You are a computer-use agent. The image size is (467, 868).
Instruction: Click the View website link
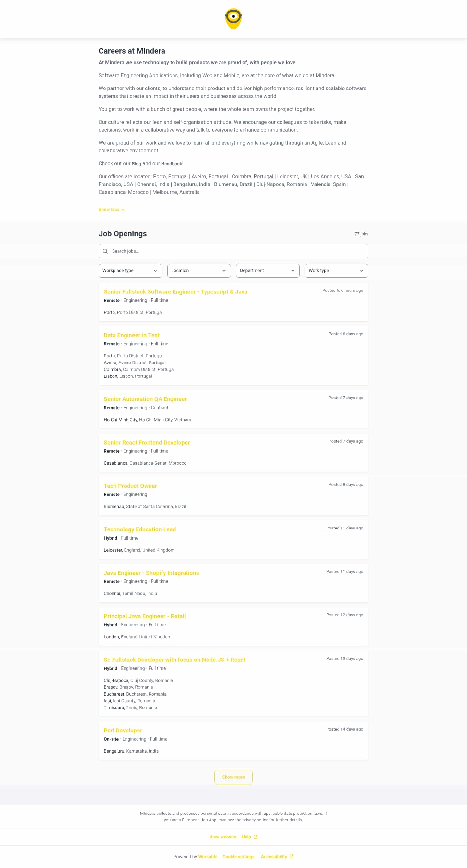point(223,837)
